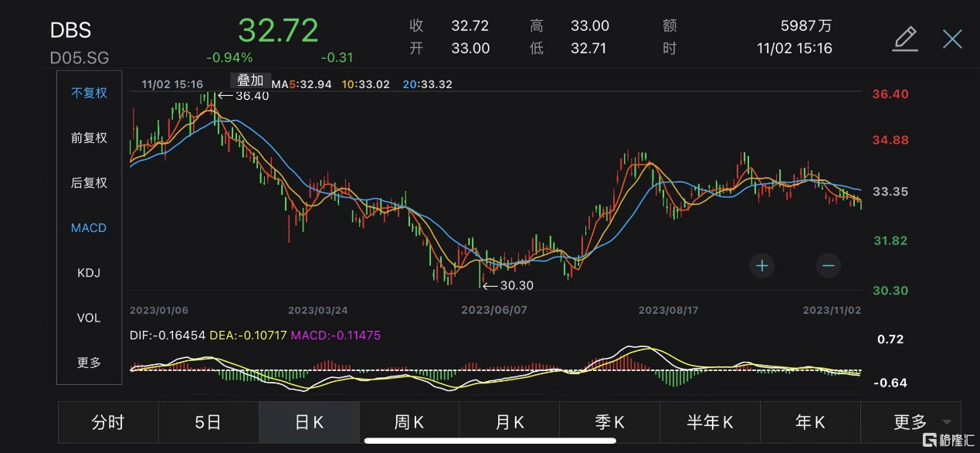
Task: Open the 分时 intraday tab
Action: click(108, 422)
